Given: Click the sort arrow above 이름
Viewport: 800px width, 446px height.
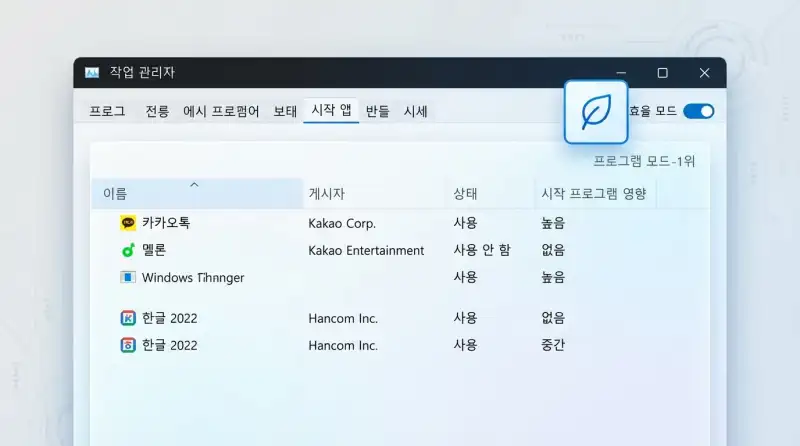Looking at the screenshot, I should pyautogui.click(x=194, y=184).
